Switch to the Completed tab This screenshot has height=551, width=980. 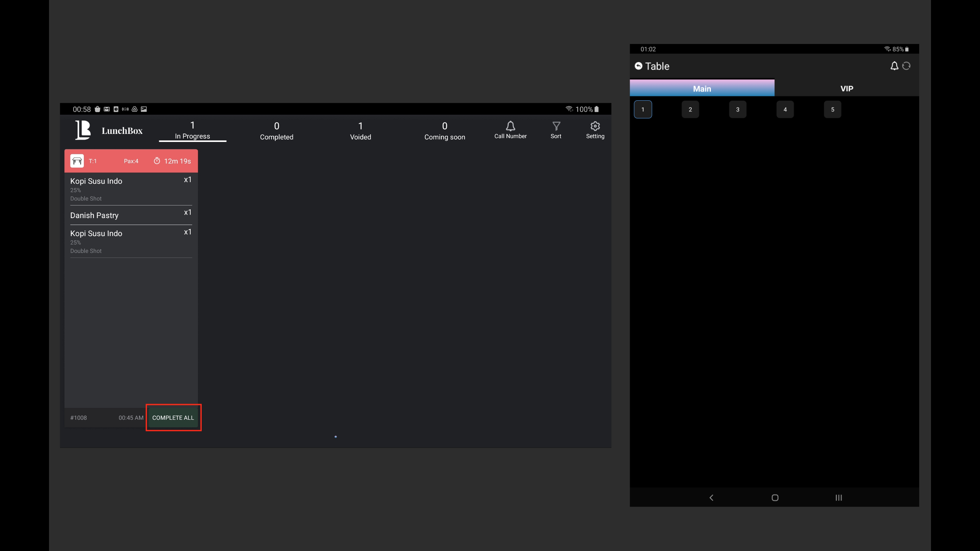[276, 130]
